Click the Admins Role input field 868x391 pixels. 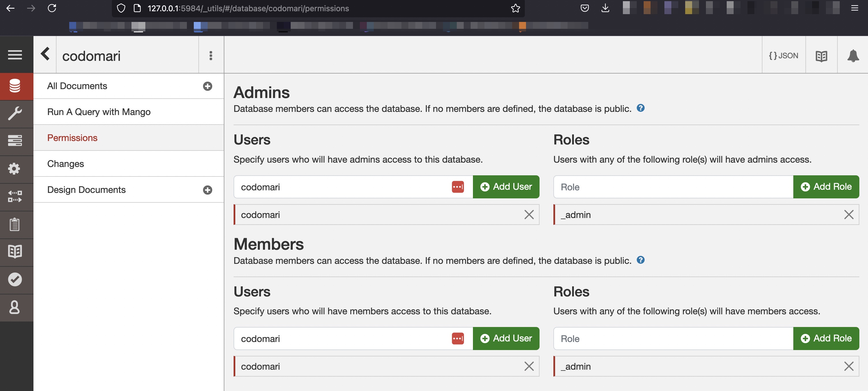(673, 187)
